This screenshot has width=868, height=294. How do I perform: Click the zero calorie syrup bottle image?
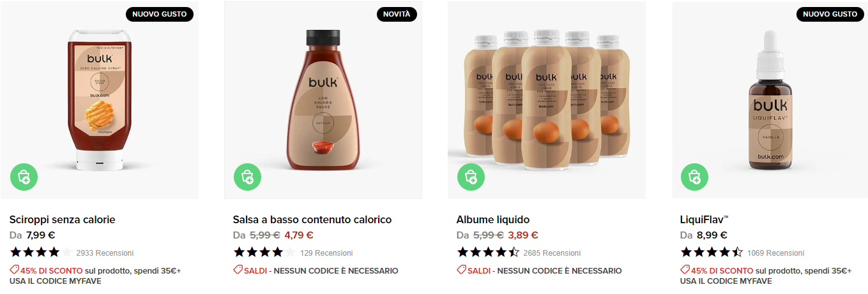point(100,100)
